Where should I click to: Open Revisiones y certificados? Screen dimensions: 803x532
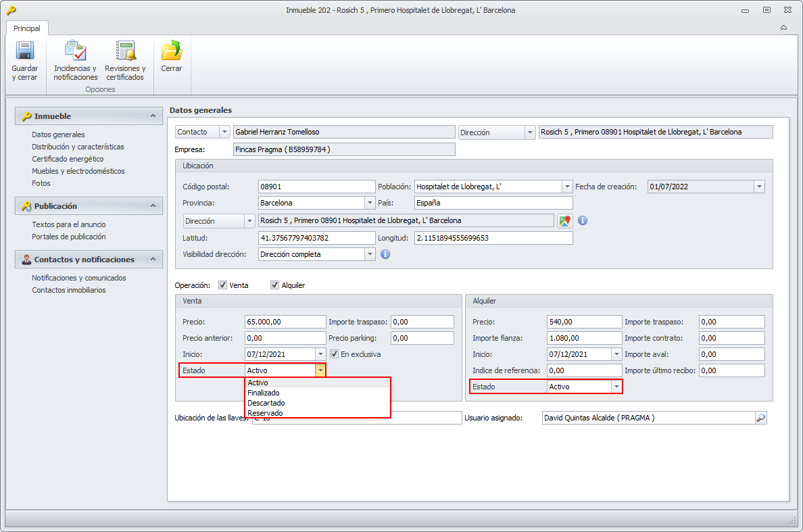point(125,51)
